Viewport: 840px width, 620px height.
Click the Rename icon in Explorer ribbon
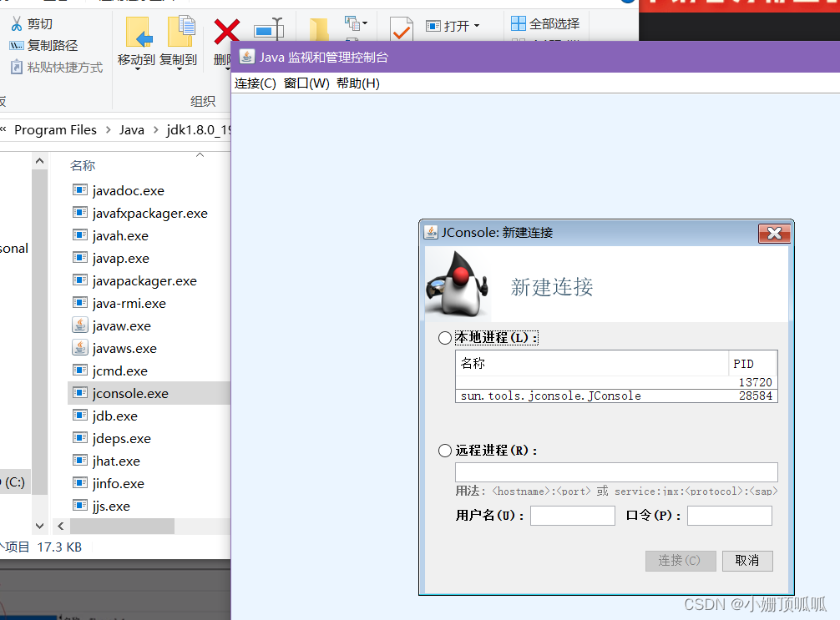[x=268, y=29]
